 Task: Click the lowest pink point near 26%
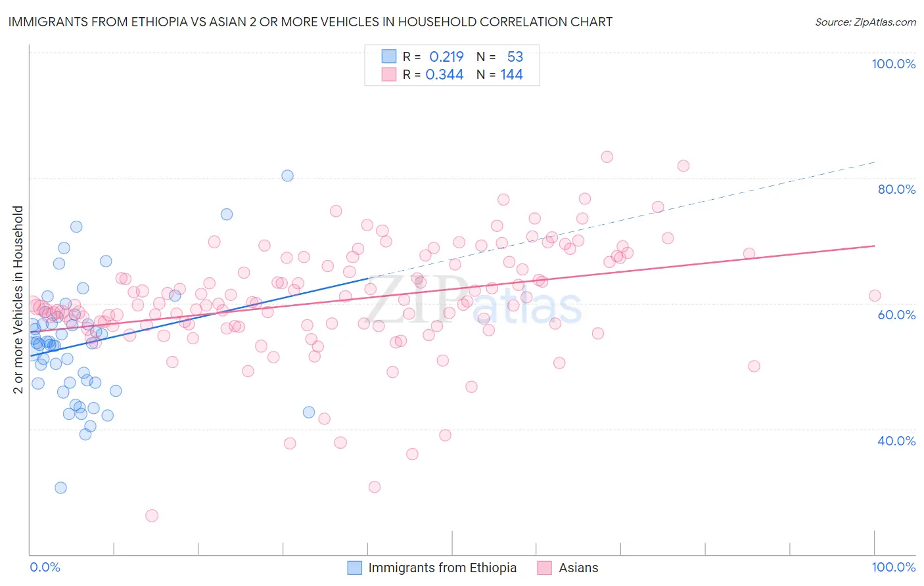tap(152, 516)
